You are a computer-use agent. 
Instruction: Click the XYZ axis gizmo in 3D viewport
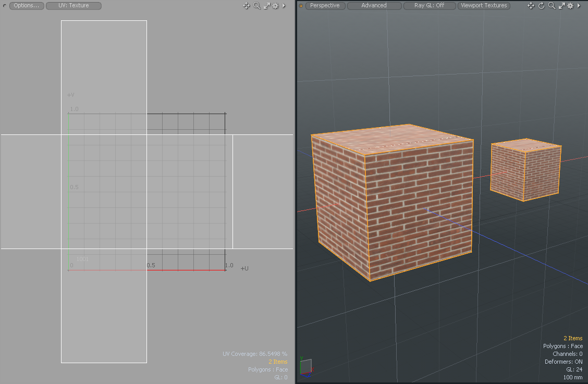click(306, 366)
